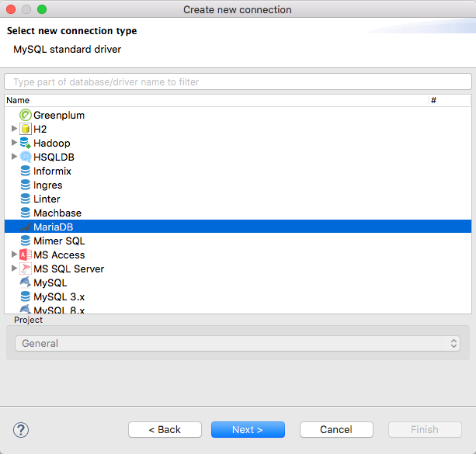Select the Greenplum entry text
The width and height of the screenshot is (476, 454).
point(59,116)
